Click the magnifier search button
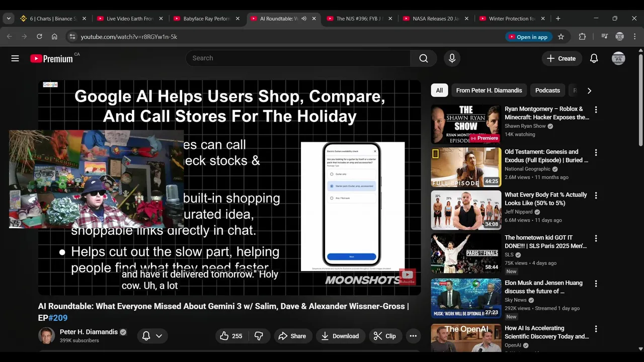Image resolution: width=644 pixels, height=362 pixels. 424,58
